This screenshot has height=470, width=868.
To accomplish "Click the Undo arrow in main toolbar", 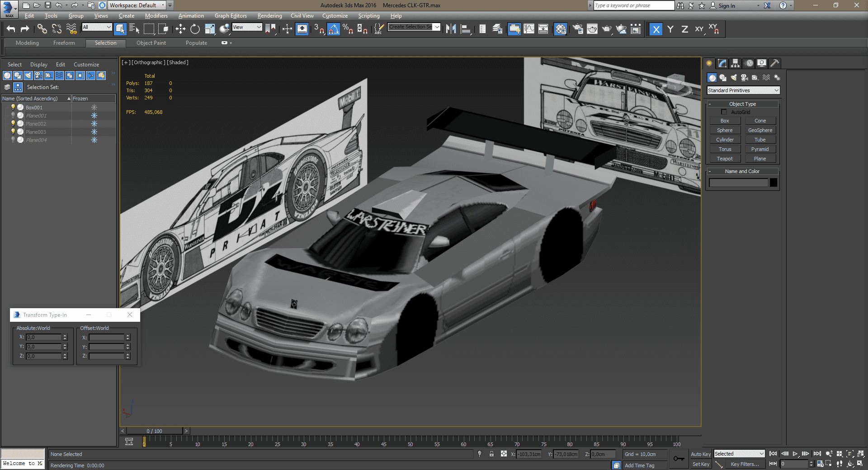I will [x=10, y=29].
